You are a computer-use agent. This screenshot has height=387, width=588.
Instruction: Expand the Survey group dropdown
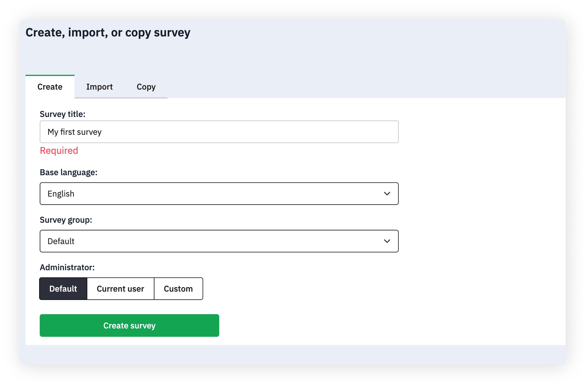[x=219, y=241]
